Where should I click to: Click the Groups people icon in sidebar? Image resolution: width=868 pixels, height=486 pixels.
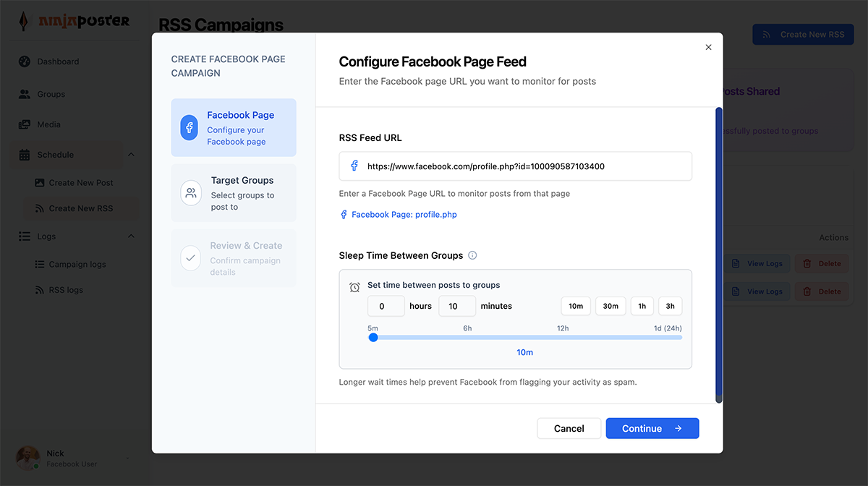(25, 94)
